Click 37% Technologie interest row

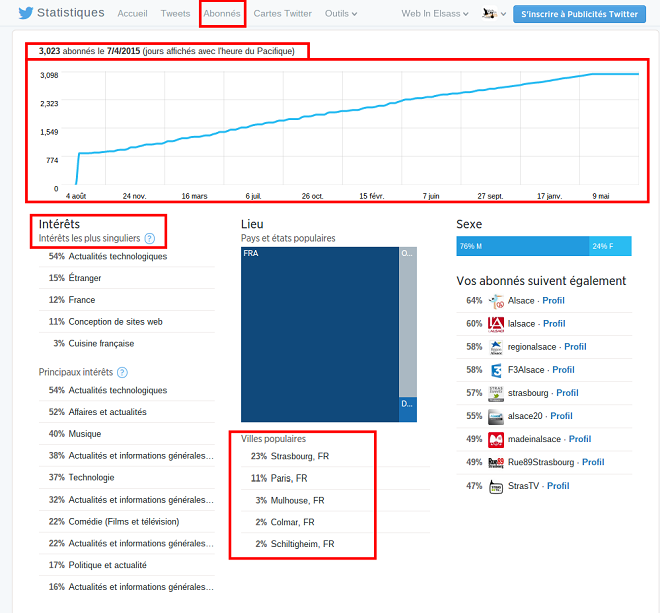tap(126, 478)
